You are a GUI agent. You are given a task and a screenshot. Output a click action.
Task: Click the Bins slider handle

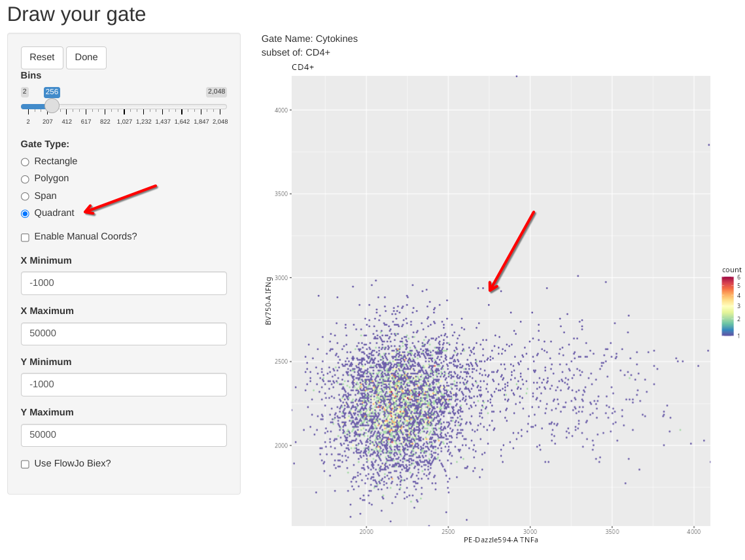tap(52, 106)
